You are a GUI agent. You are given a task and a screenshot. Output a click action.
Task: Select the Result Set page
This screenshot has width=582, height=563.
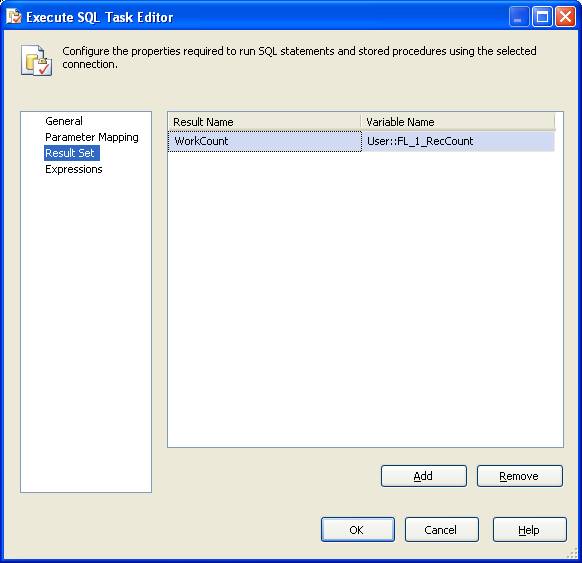click(x=72, y=153)
